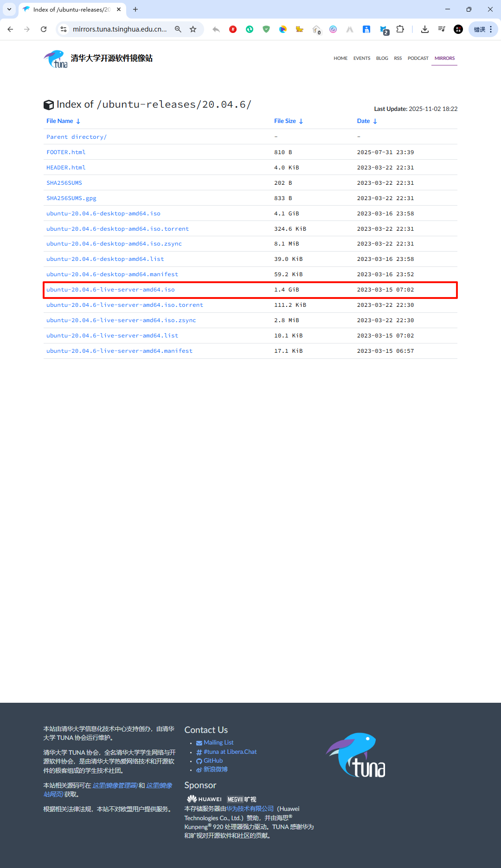The height and width of the screenshot is (868, 501).
Task: Open site information icon beside URL
Action: point(64,29)
